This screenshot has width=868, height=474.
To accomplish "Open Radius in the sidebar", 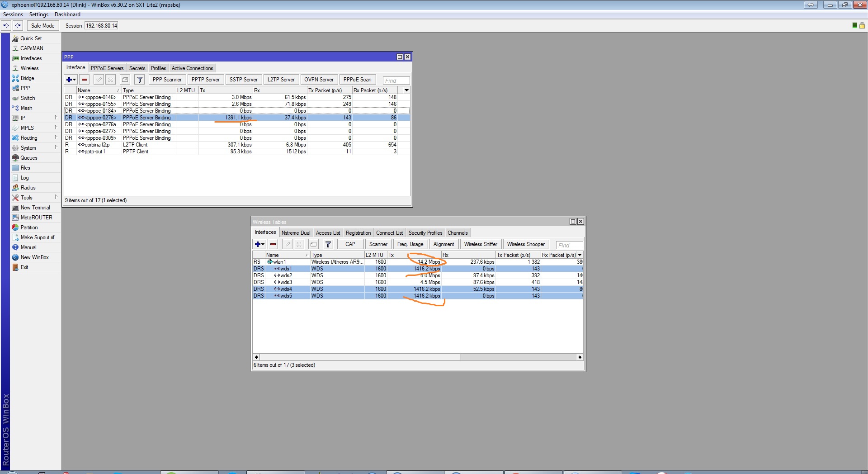I will click(28, 188).
